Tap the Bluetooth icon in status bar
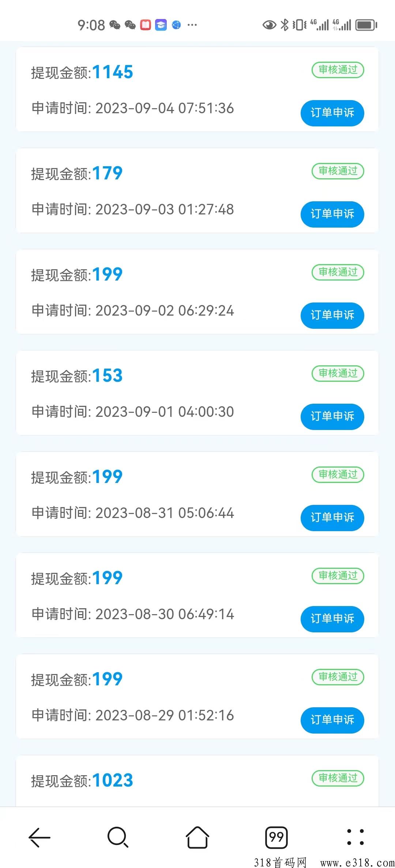The width and height of the screenshot is (395, 868). click(x=284, y=25)
